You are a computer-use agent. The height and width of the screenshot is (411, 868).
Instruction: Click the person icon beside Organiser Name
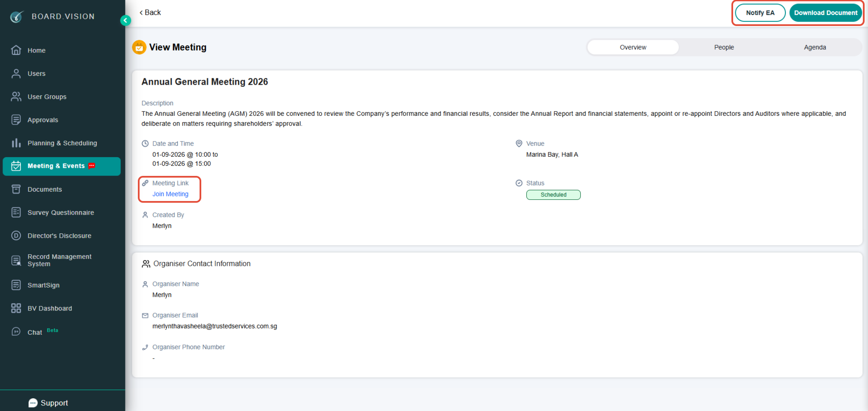(145, 284)
